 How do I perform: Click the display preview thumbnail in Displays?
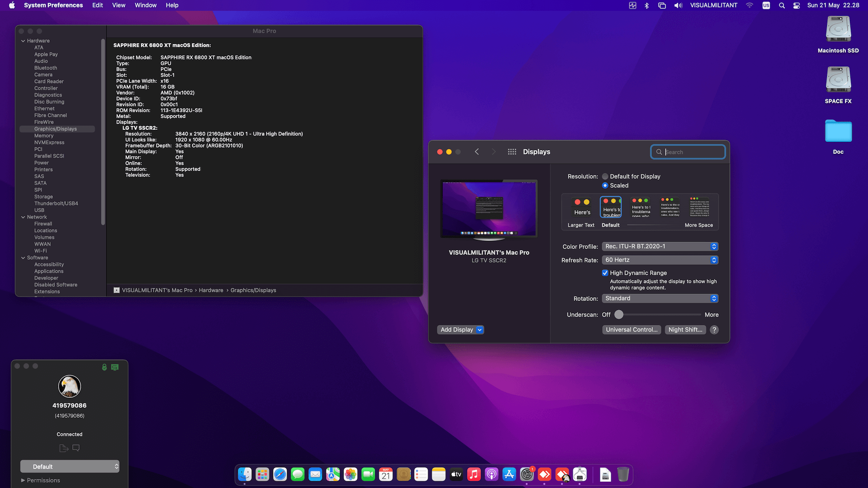[489, 210]
